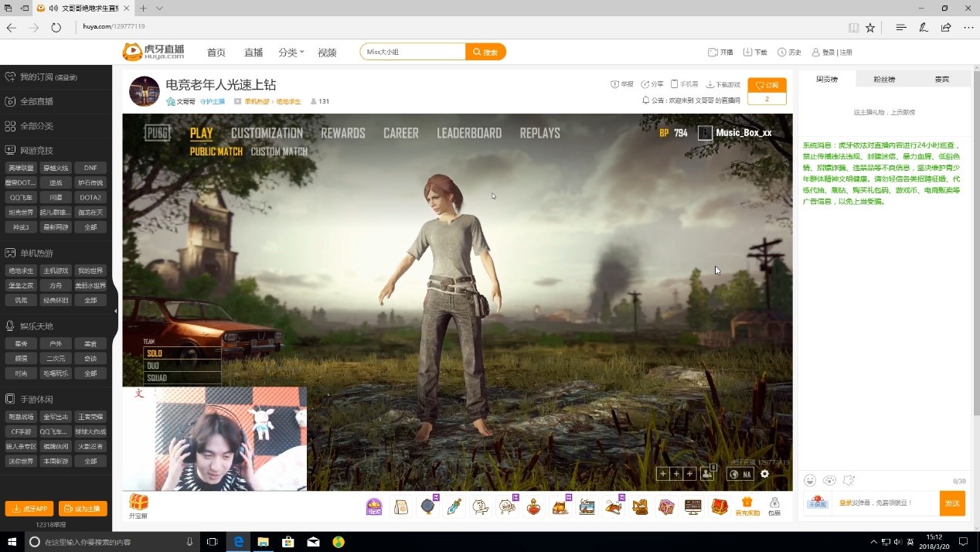
Task: Click the paw icon beside the emoji picker
Action: click(829, 481)
